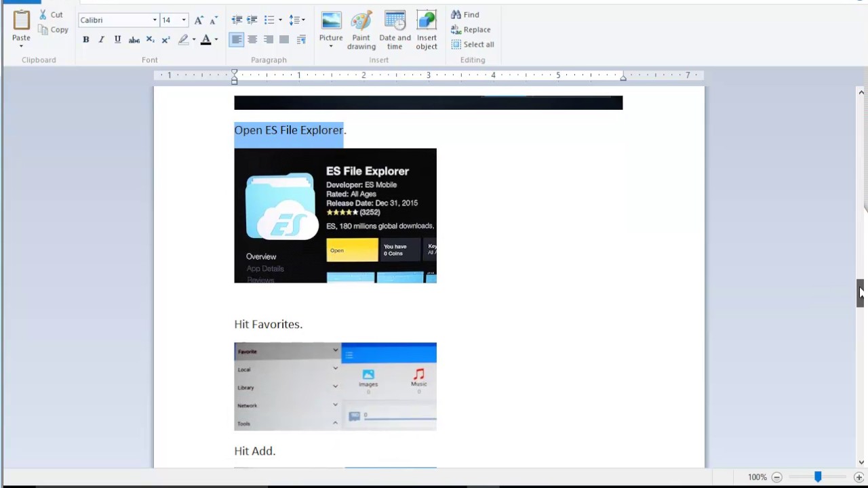Image resolution: width=868 pixels, height=488 pixels.
Task: Click the zoom slider handle
Action: tap(818, 477)
